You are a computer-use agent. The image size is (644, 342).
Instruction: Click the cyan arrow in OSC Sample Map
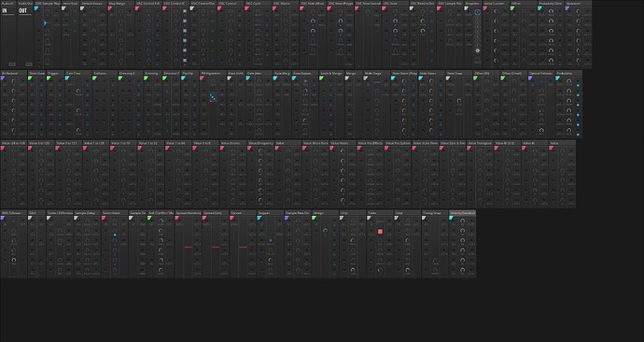46,23
